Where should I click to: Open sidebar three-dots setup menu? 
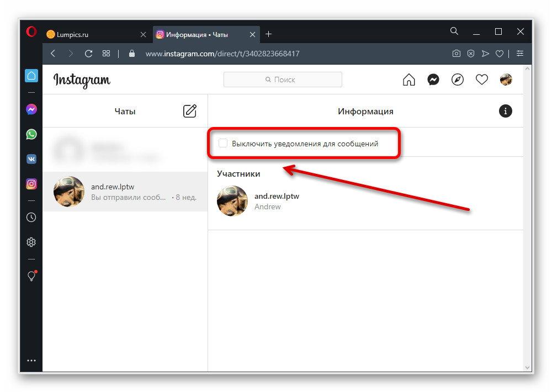click(x=31, y=361)
